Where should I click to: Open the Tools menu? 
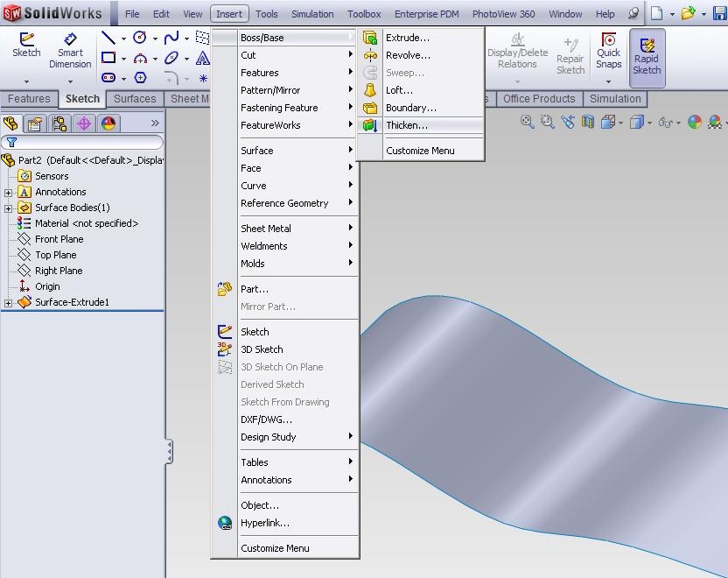267,14
